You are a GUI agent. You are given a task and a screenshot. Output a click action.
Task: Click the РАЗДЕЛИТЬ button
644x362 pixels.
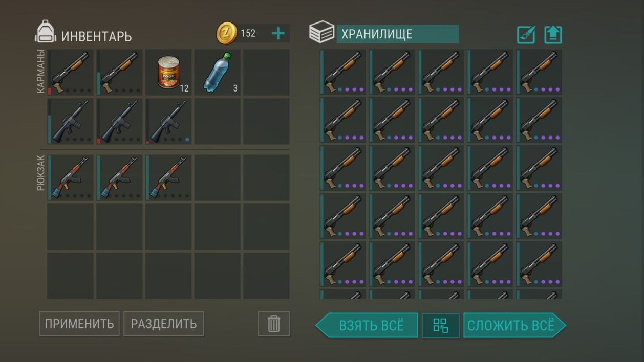pos(164,324)
